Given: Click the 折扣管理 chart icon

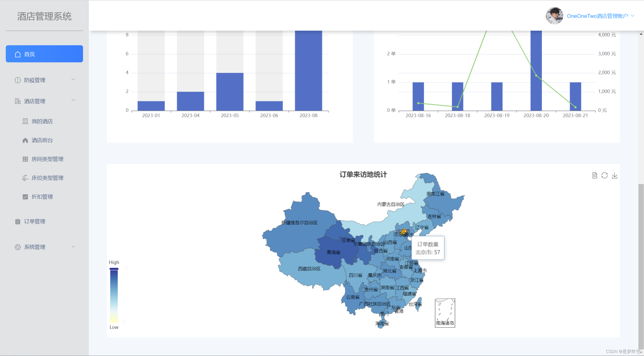Looking at the screenshot, I should [25, 197].
